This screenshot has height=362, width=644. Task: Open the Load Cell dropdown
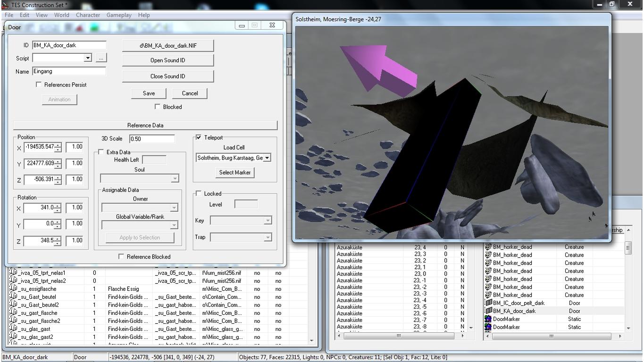[x=267, y=158]
